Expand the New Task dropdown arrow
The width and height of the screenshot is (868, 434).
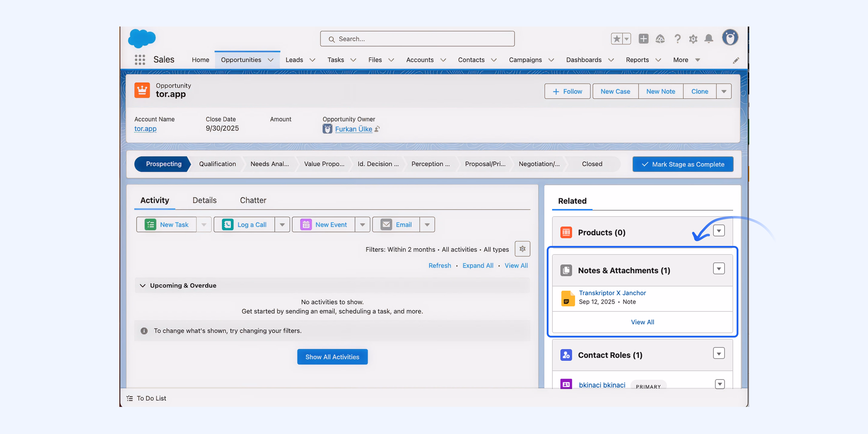(x=204, y=224)
